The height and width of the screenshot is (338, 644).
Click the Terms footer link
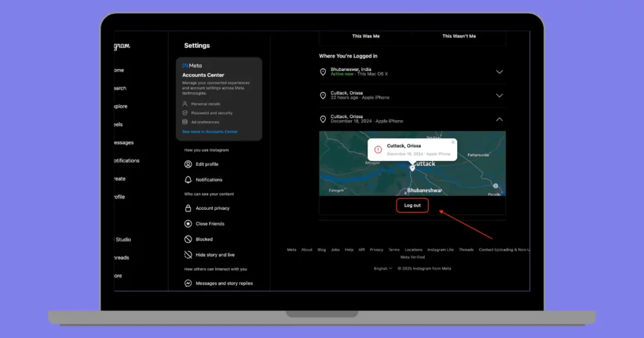[x=394, y=249]
